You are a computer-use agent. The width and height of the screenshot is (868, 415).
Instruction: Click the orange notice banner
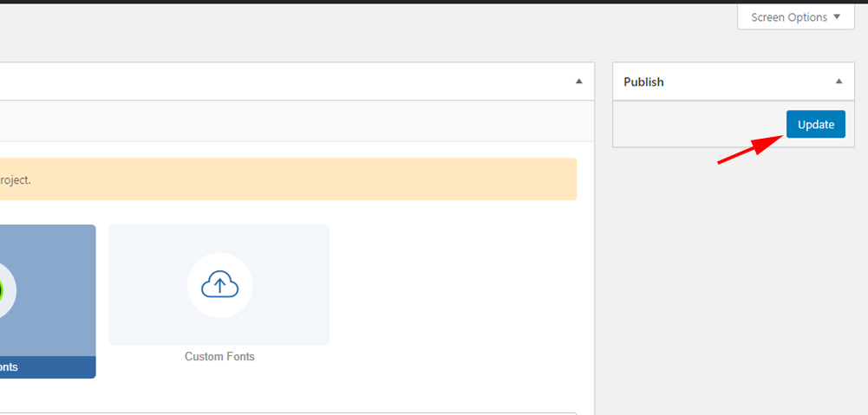(x=288, y=179)
